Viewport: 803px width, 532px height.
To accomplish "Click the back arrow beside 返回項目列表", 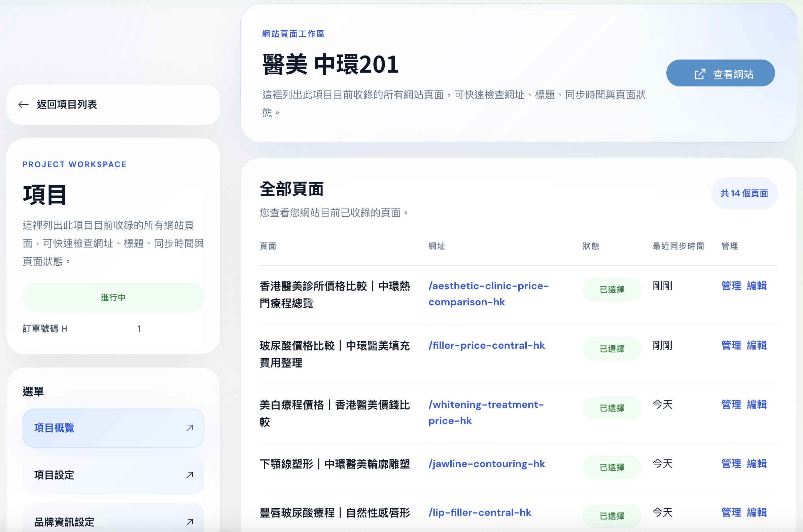I will click(x=23, y=105).
